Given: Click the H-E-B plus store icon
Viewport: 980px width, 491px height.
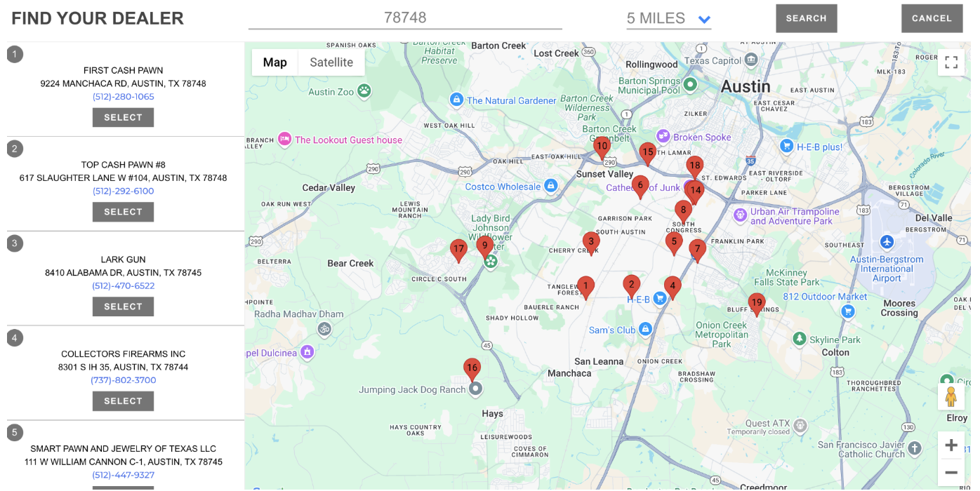Looking at the screenshot, I should click(x=786, y=146).
